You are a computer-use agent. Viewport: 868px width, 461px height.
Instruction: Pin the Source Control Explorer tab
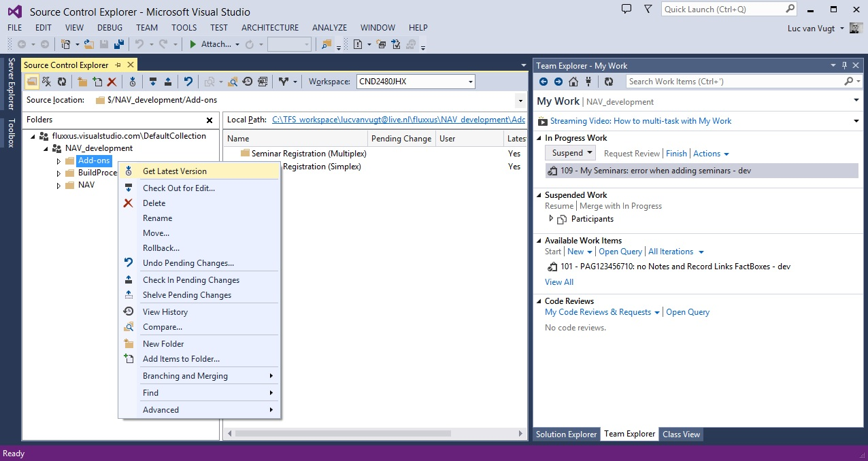click(x=118, y=65)
